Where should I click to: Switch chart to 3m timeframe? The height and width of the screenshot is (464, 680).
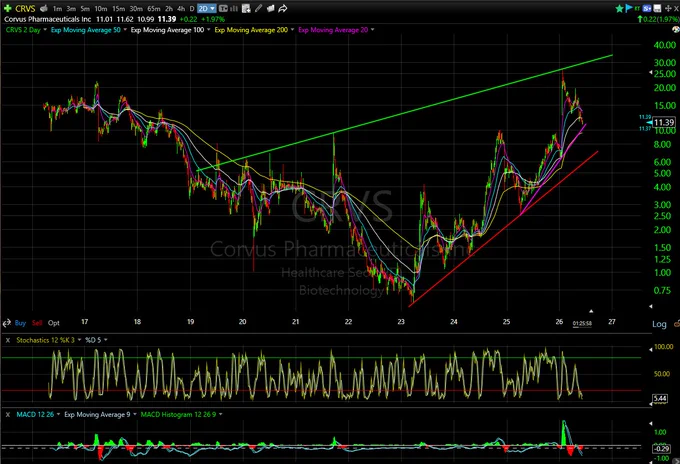(71, 9)
